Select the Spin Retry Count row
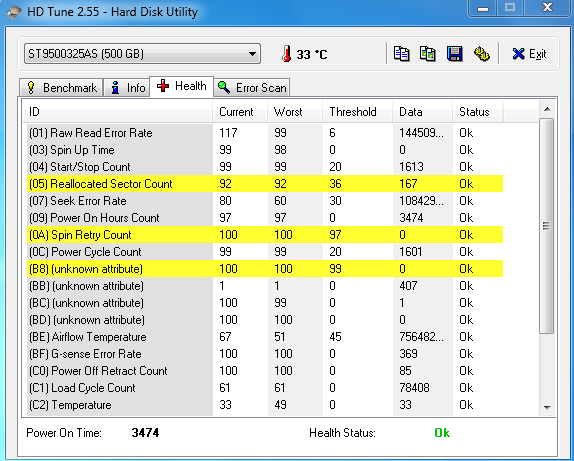 click(x=265, y=234)
